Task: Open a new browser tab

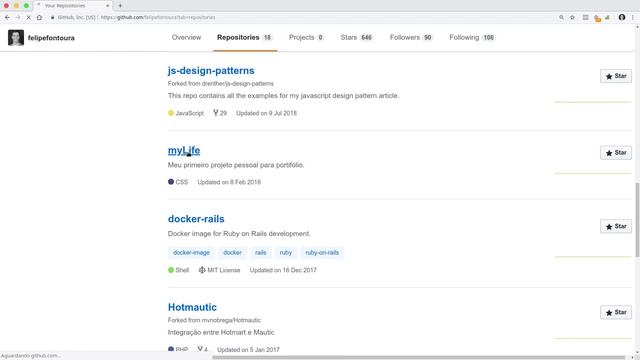Action: click(x=120, y=6)
